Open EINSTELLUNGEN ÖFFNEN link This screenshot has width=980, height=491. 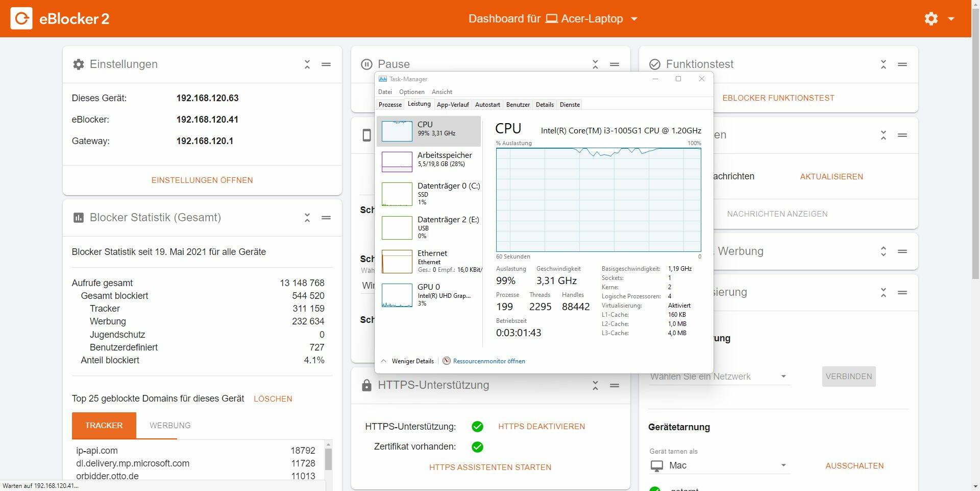click(202, 180)
